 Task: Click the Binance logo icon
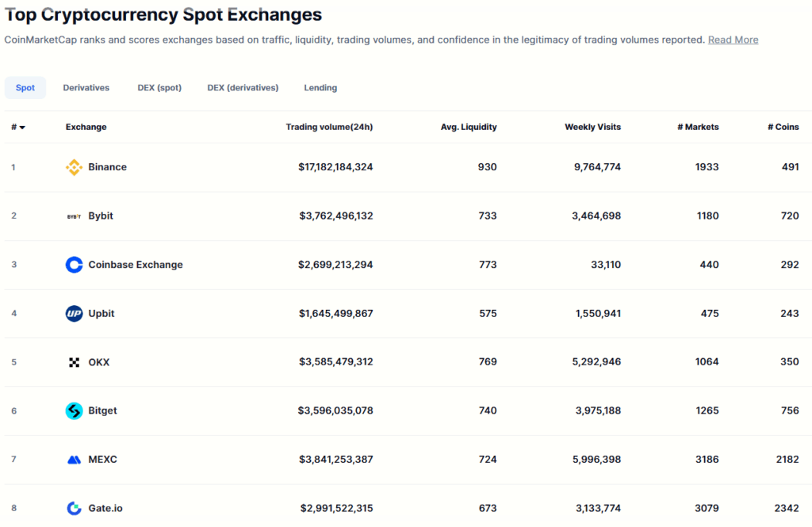74,167
